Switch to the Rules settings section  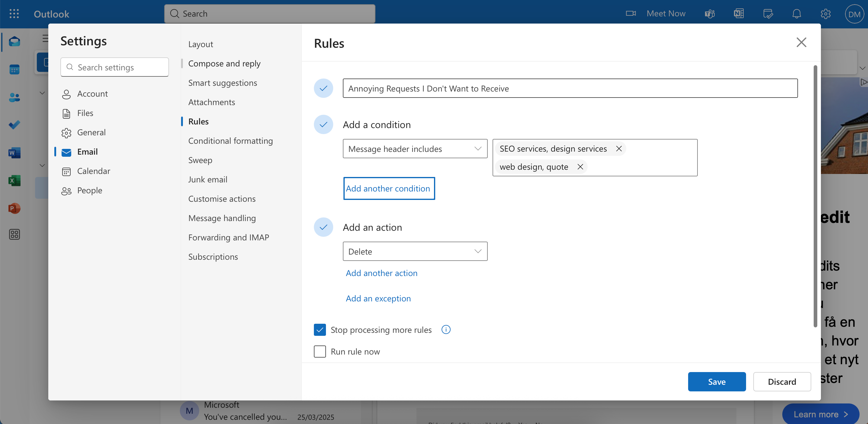click(198, 121)
